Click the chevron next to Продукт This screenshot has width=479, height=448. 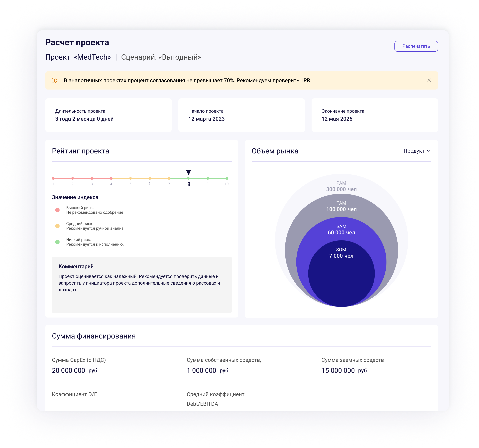click(428, 151)
